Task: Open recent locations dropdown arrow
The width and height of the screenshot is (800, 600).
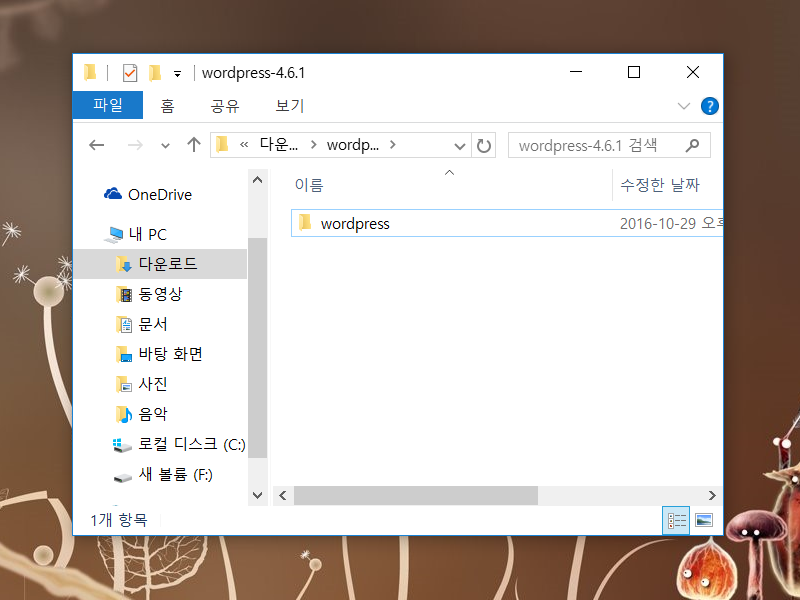Action: coord(165,146)
